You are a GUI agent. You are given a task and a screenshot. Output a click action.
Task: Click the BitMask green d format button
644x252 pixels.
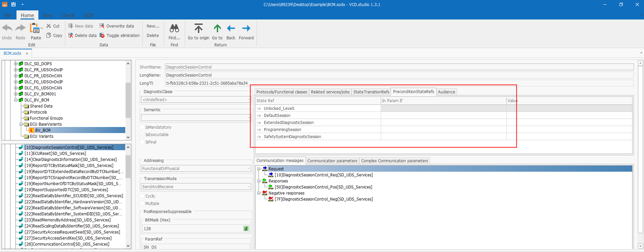[x=246, y=229]
